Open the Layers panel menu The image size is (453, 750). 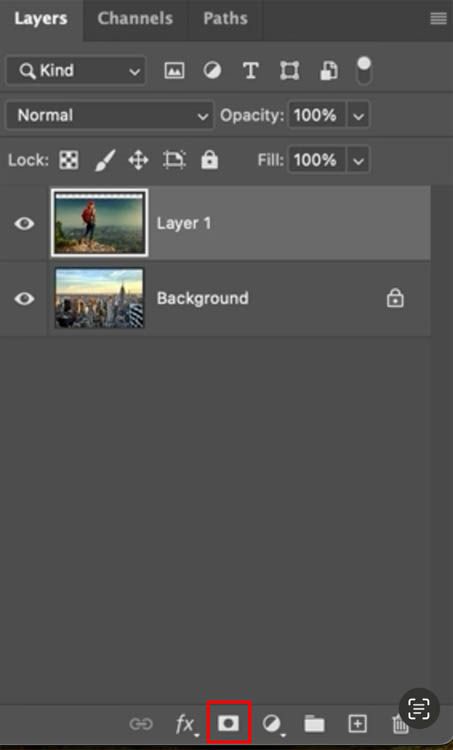[x=438, y=19]
